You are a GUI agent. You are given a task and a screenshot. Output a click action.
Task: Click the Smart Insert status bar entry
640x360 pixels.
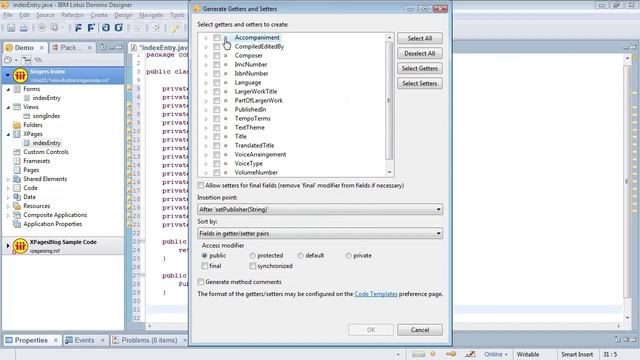point(577,354)
